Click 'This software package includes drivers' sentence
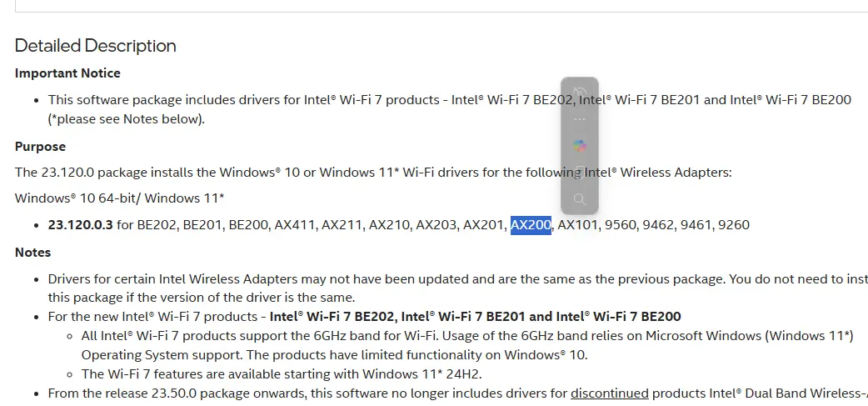This screenshot has width=868, height=406. point(450,100)
